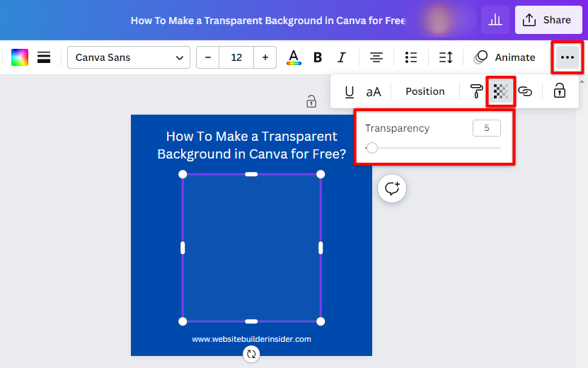
Task: Open line spacing options
Action: pos(446,57)
